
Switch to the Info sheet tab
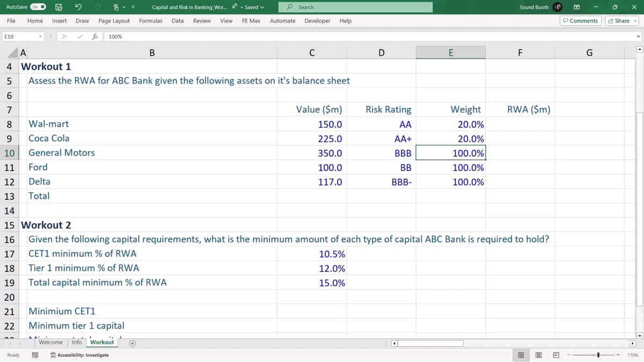click(x=77, y=342)
